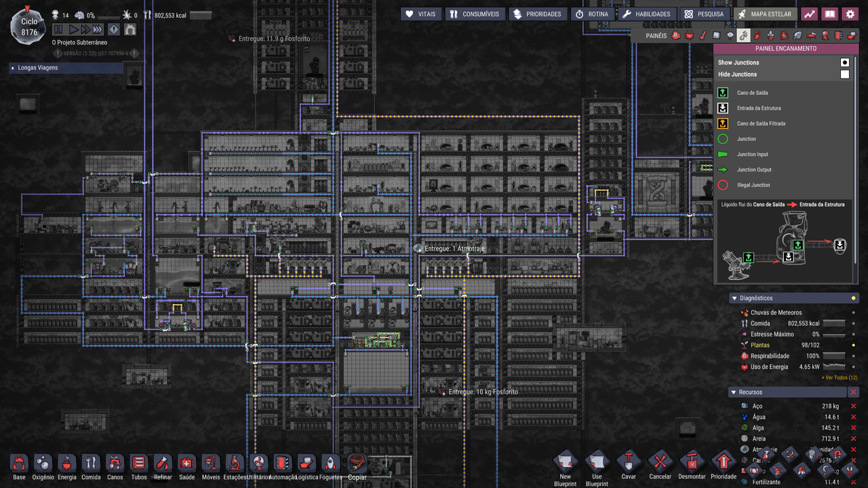Collapse the Diagnósticos panel
The height and width of the screenshot is (488, 868).
click(x=734, y=298)
